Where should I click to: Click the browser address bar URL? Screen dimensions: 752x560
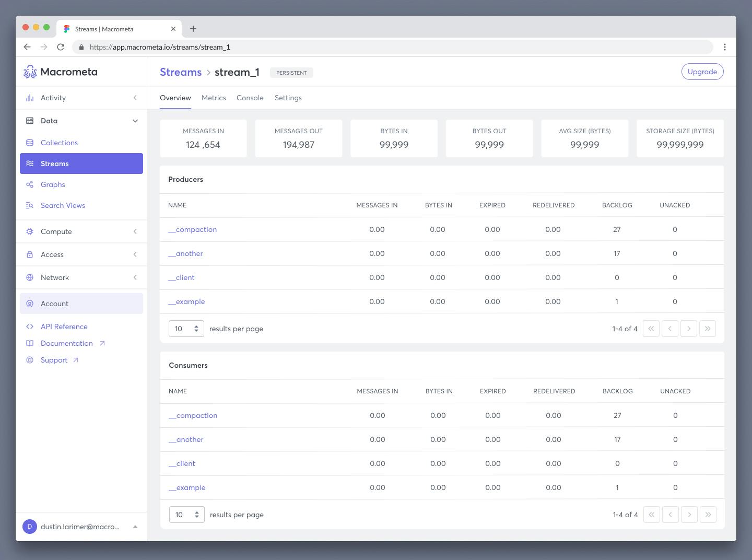160,47
